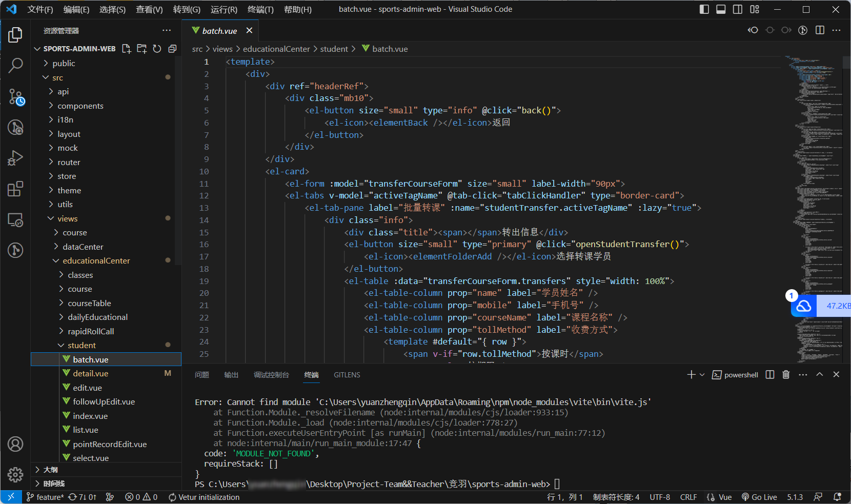Collapse the educationalCenter folder
This screenshot has width=851, height=504.
click(106, 260)
